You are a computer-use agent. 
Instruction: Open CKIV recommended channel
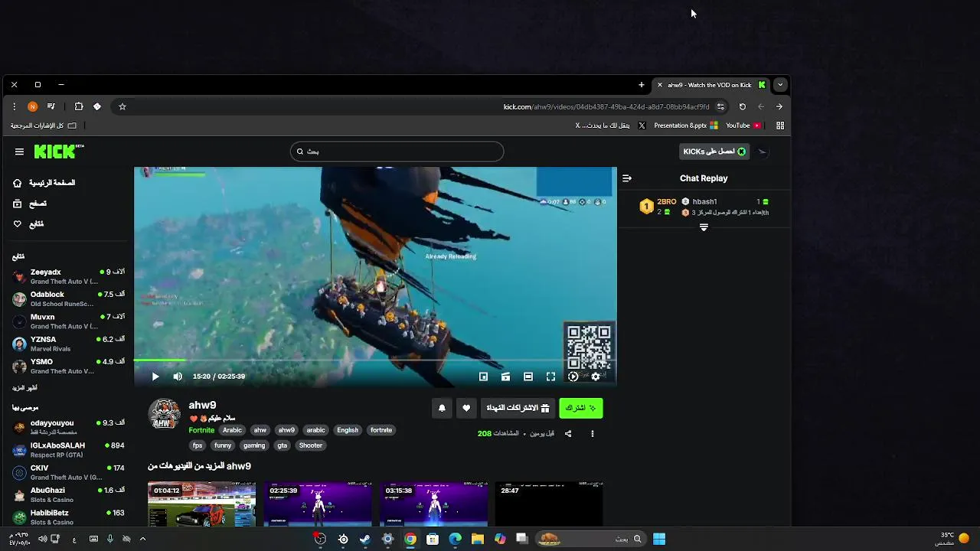point(68,472)
